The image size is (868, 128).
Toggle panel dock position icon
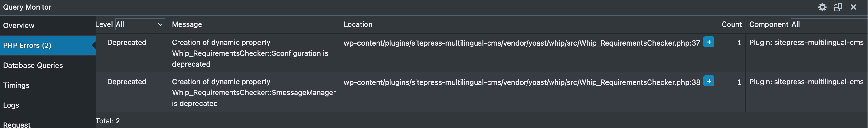[x=838, y=7]
